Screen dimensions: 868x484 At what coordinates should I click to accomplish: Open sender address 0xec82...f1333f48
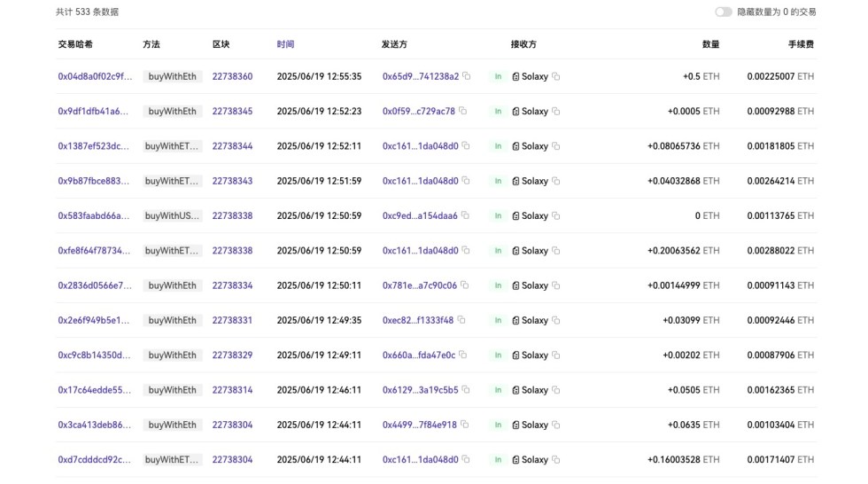point(418,321)
